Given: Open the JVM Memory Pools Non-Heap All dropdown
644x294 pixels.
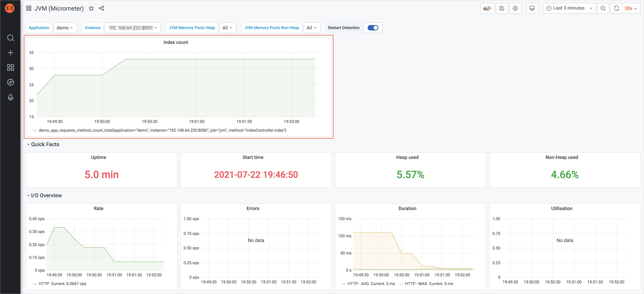Looking at the screenshot, I should pos(312,28).
